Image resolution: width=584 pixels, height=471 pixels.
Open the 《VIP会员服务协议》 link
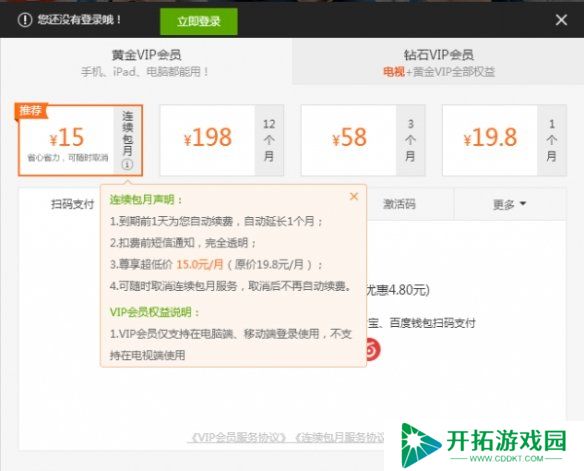tap(238, 437)
